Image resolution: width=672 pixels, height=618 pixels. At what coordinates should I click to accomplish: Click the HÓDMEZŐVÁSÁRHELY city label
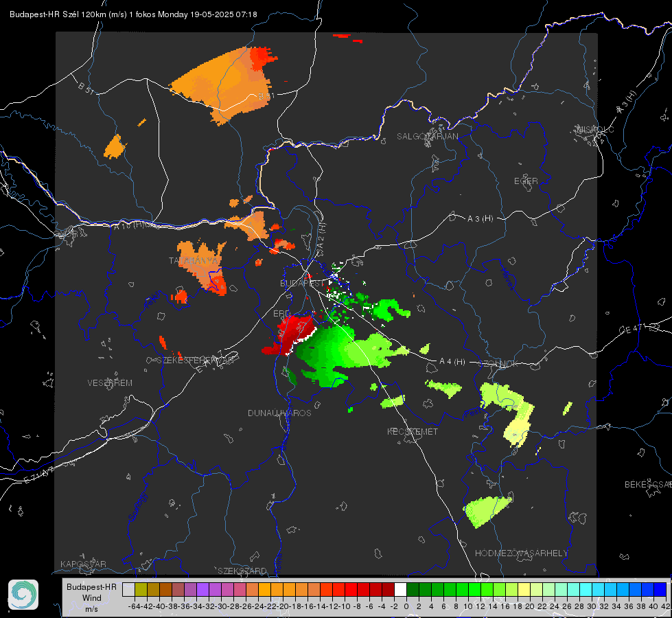tap(521, 553)
